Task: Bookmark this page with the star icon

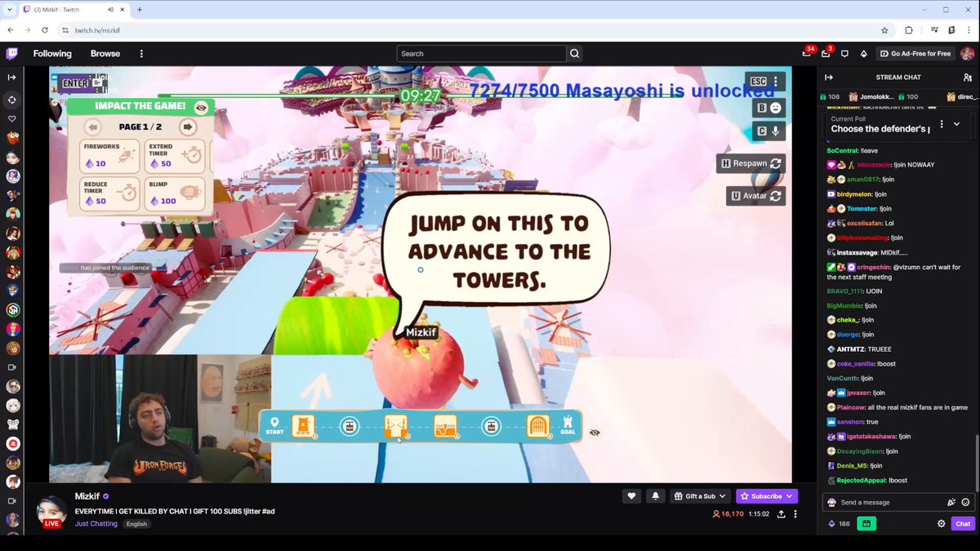Action: click(884, 30)
